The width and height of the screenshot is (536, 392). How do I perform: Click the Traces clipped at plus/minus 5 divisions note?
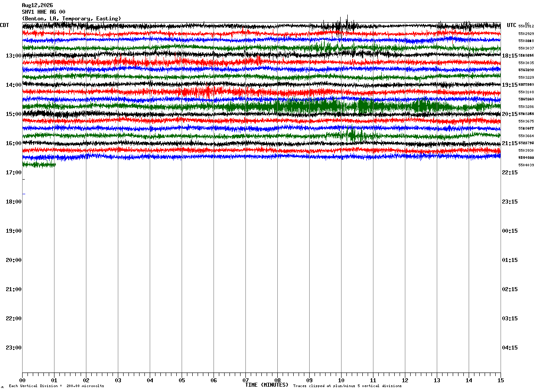[x=347, y=386]
